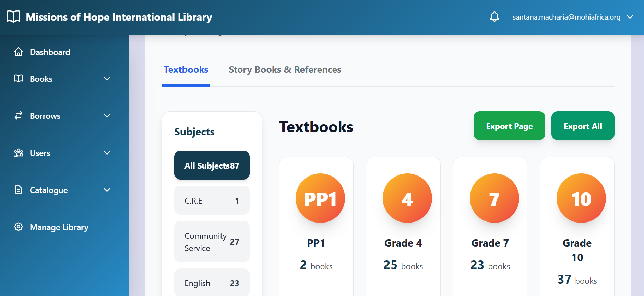Viewport: 644px width, 296px height.
Task: Expand the Books sidebar menu chevron
Action: [107, 79]
